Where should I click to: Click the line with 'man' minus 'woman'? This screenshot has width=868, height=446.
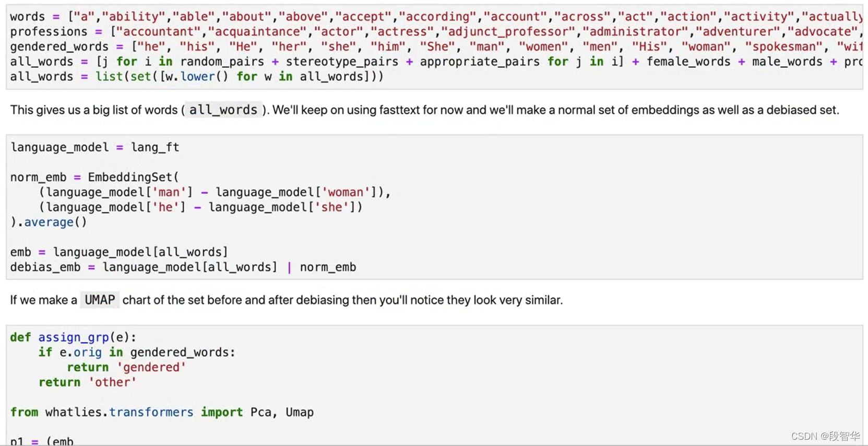215,192
